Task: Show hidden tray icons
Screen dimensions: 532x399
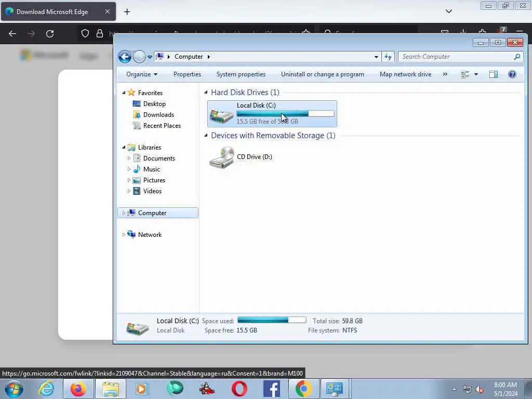Action: click(x=454, y=389)
